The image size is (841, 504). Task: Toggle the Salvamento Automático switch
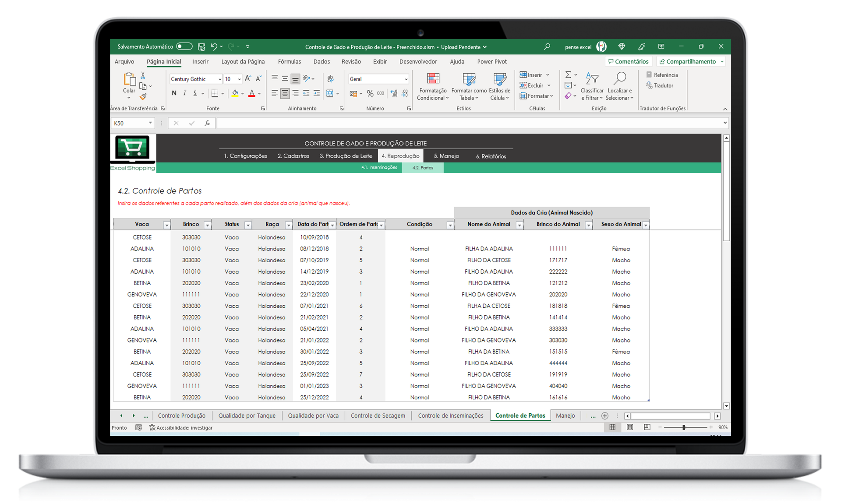click(184, 46)
